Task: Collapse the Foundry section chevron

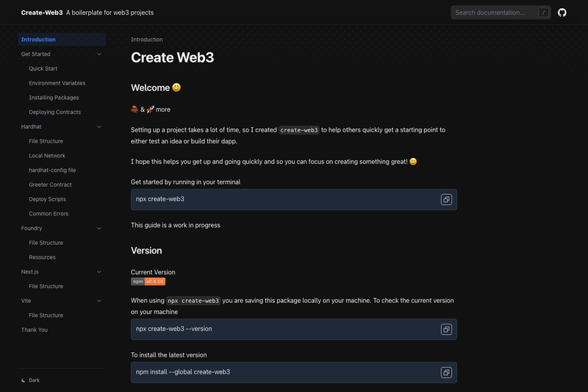Action: (99, 228)
